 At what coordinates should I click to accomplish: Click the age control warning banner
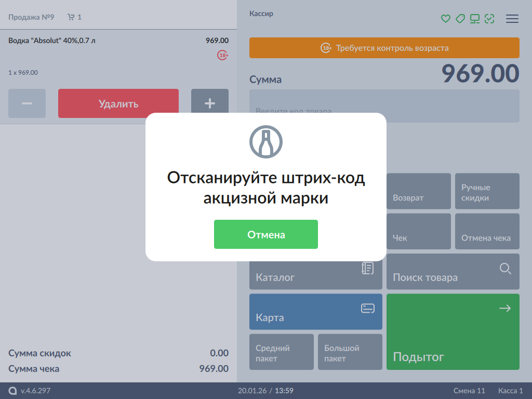point(384,48)
